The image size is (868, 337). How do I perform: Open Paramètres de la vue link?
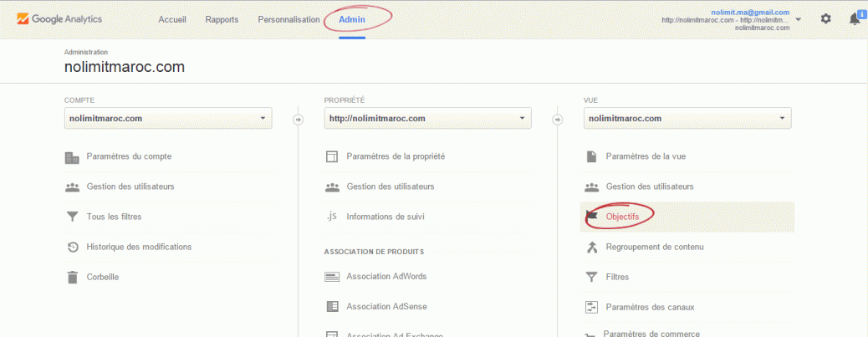646,156
